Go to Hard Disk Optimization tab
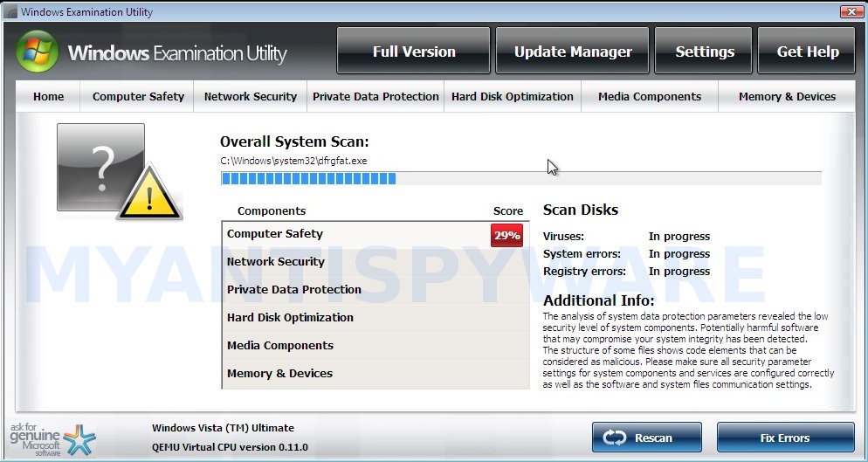Screen dimensions: 868x462 (512, 96)
